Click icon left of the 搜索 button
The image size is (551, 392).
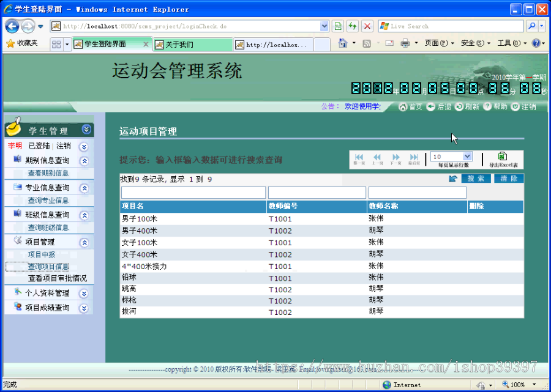pyautogui.click(x=453, y=179)
